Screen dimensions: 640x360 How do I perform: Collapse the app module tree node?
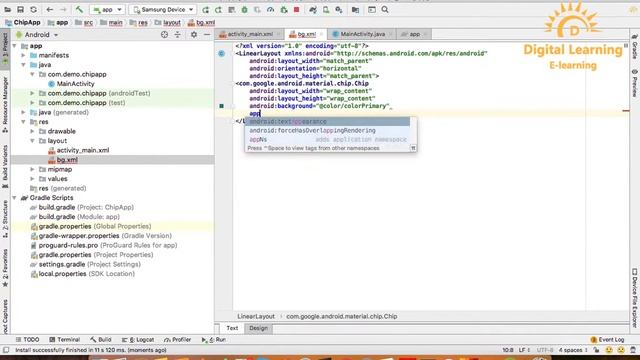click(15, 46)
